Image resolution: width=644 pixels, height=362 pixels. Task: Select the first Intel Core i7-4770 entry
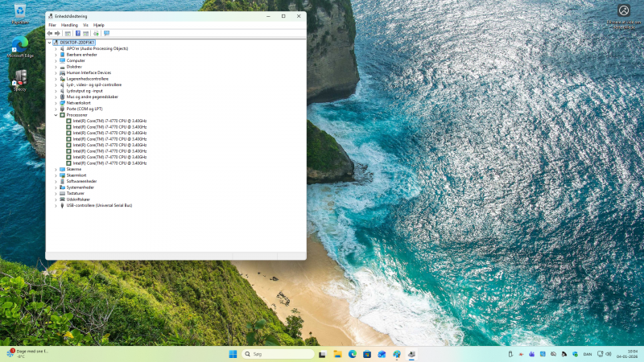coord(109,121)
